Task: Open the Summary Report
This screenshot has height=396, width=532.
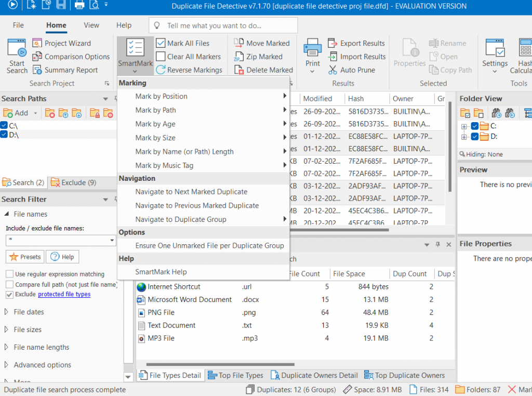Action: coord(65,70)
